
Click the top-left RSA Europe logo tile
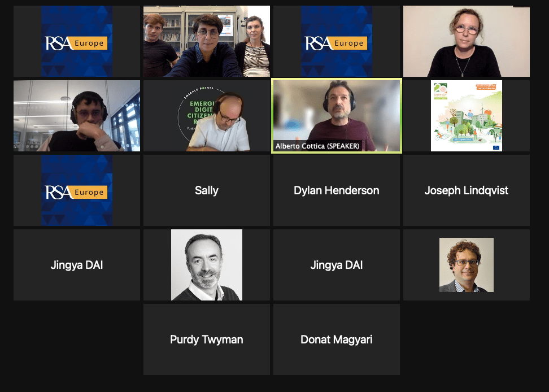(77, 41)
